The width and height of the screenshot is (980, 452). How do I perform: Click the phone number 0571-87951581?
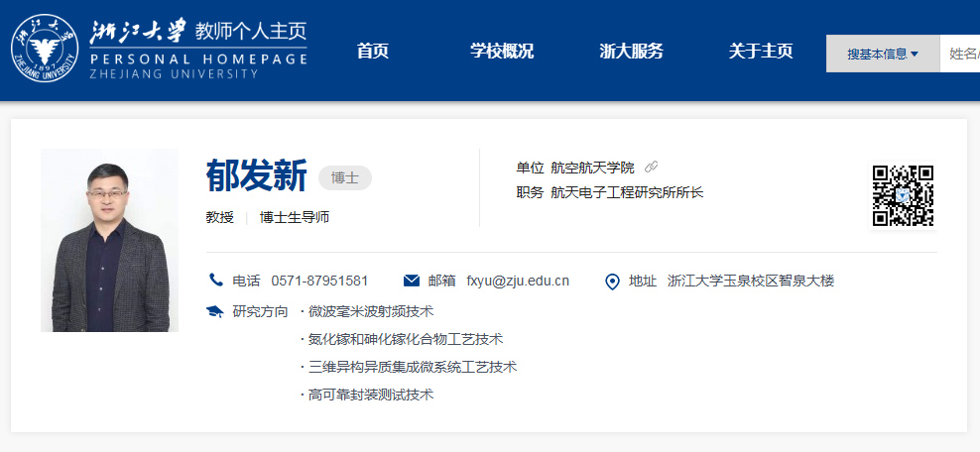pos(320,281)
